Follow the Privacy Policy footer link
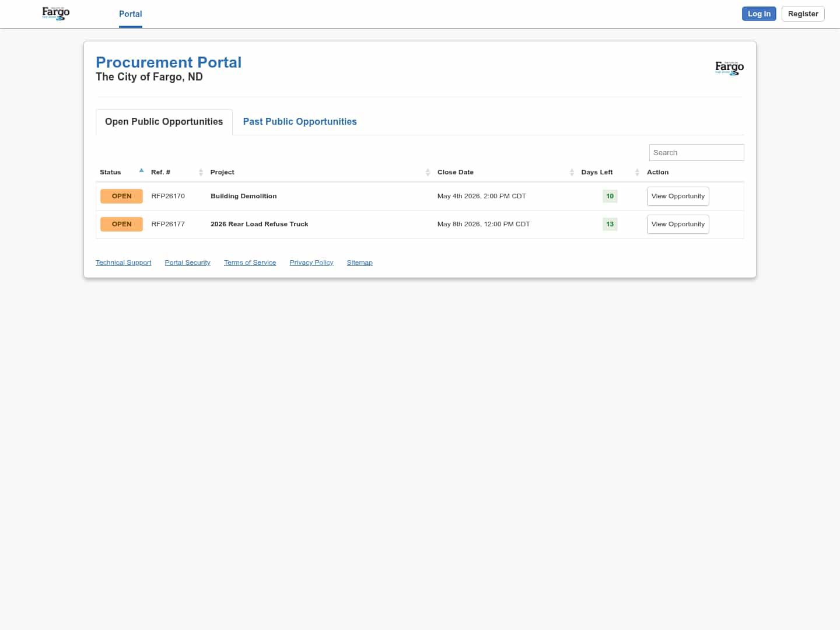This screenshot has height=630, width=840. (311, 263)
